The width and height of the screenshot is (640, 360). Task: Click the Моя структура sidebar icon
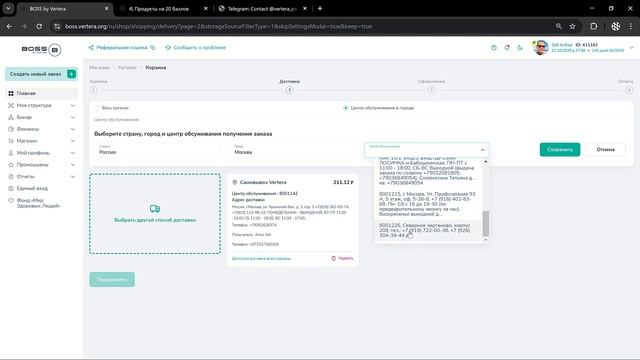[x=11, y=105]
